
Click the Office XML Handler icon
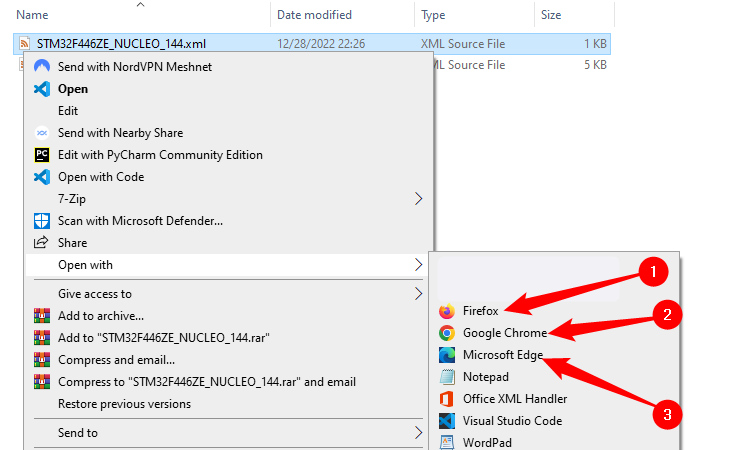[x=446, y=399]
